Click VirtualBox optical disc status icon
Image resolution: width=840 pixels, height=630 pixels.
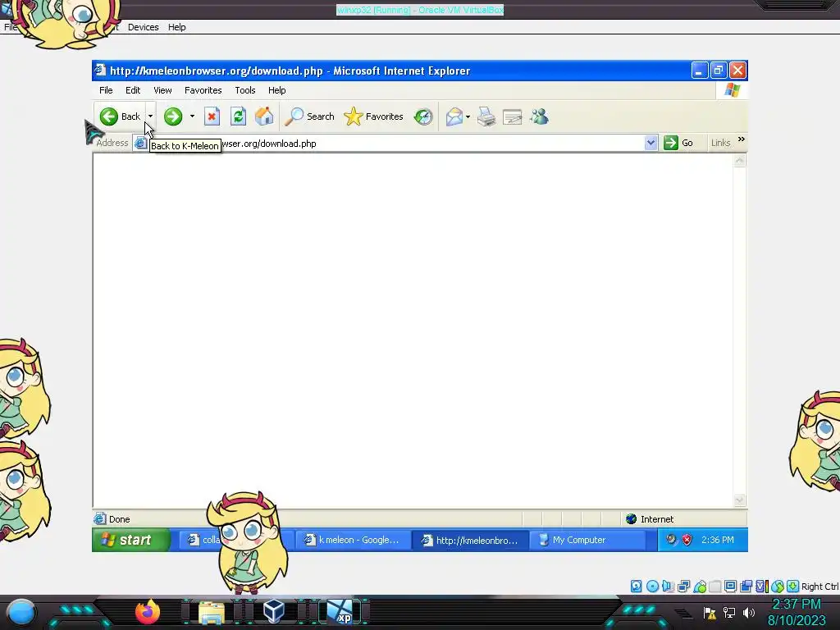652,586
